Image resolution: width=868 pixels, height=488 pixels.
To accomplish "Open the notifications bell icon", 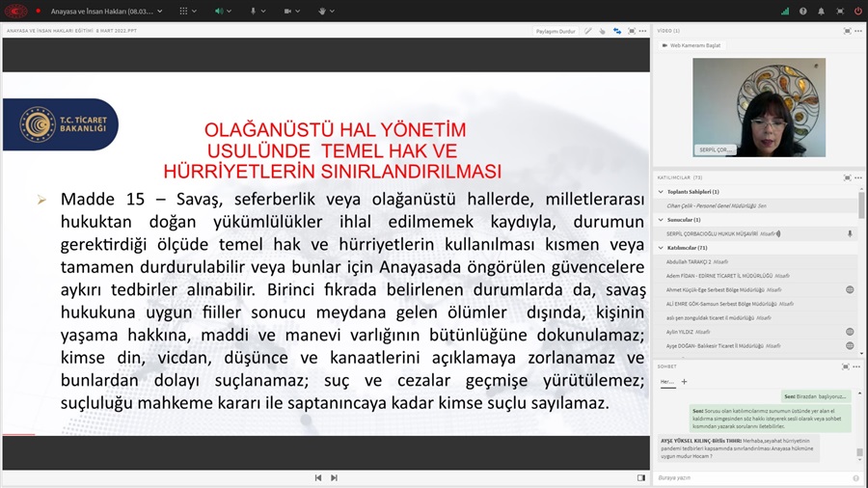I will 822,11.
